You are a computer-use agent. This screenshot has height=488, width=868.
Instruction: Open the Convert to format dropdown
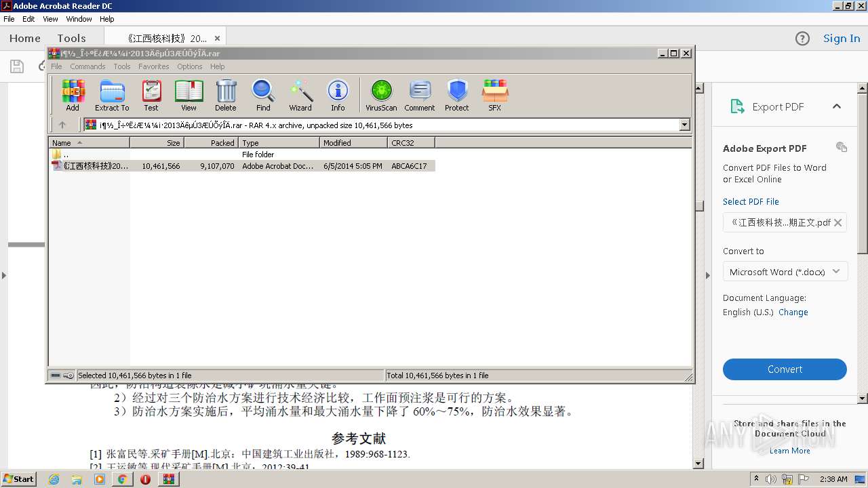(785, 272)
